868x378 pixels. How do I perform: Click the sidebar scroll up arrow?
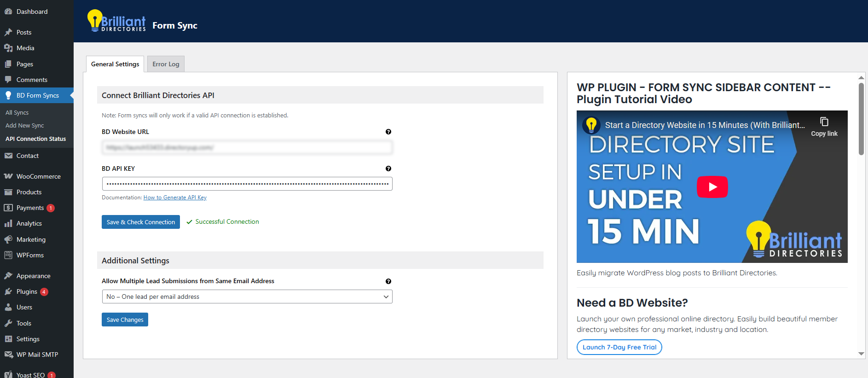pos(861,77)
